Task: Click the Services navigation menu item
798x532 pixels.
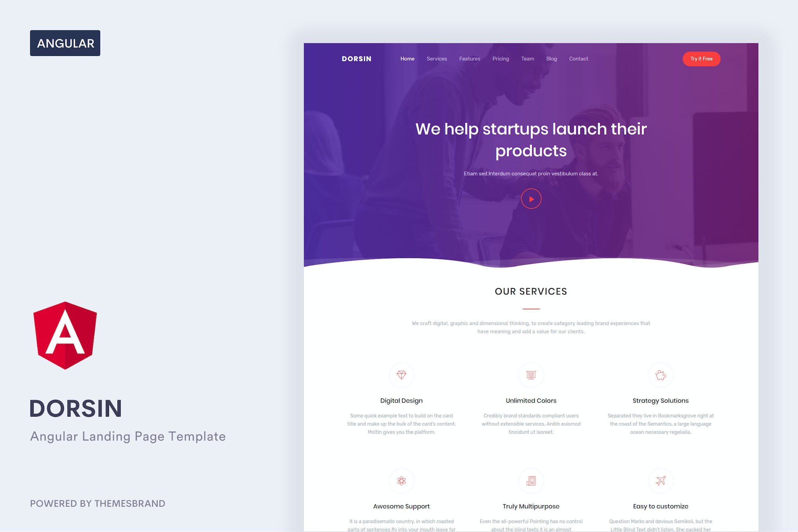Action: point(437,59)
